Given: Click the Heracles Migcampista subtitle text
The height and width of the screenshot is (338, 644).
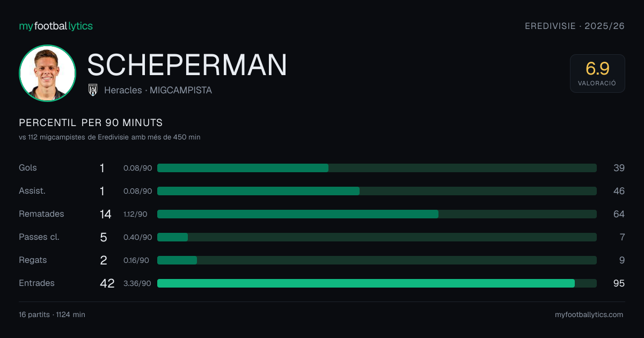Looking at the screenshot, I should [x=158, y=90].
